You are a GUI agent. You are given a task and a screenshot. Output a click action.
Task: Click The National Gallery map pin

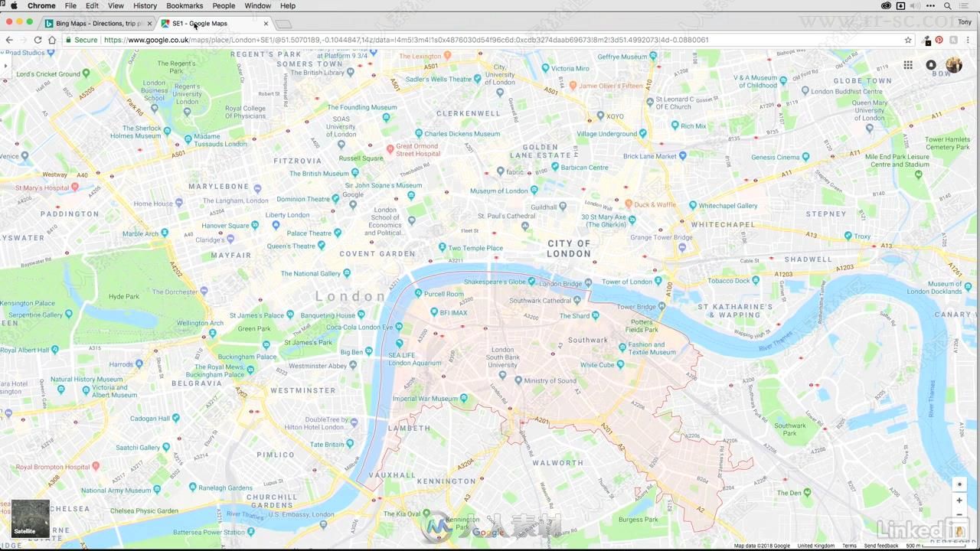[348, 273]
